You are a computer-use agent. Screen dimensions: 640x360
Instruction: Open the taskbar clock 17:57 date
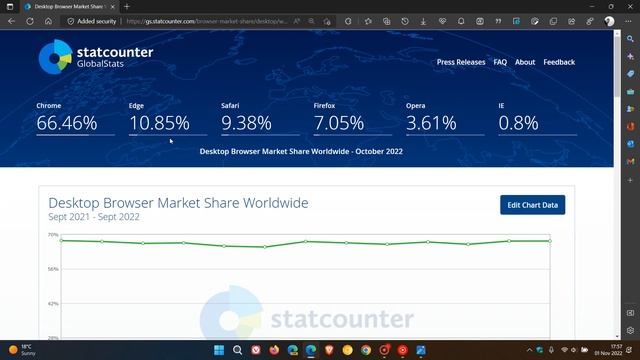[x=608, y=350]
